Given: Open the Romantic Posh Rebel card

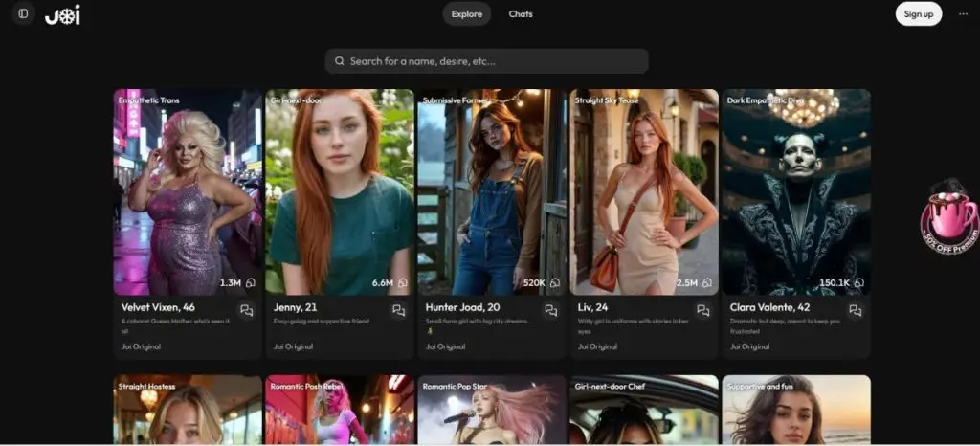Looking at the screenshot, I should pos(340,410).
